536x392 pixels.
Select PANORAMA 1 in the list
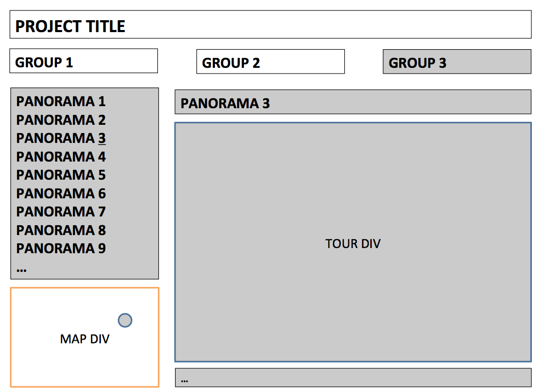(x=61, y=101)
